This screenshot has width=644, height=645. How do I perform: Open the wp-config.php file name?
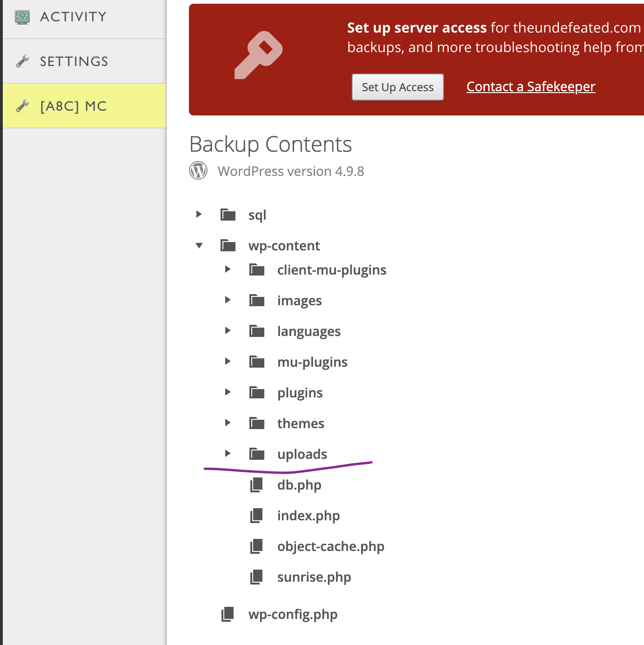click(x=293, y=614)
